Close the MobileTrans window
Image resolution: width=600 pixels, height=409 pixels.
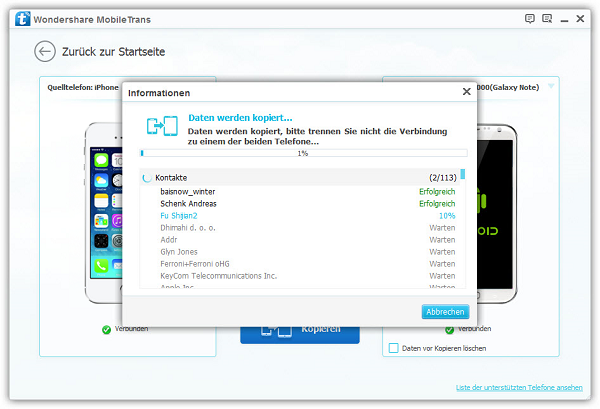pyautogui.click(x=580, y=18)
